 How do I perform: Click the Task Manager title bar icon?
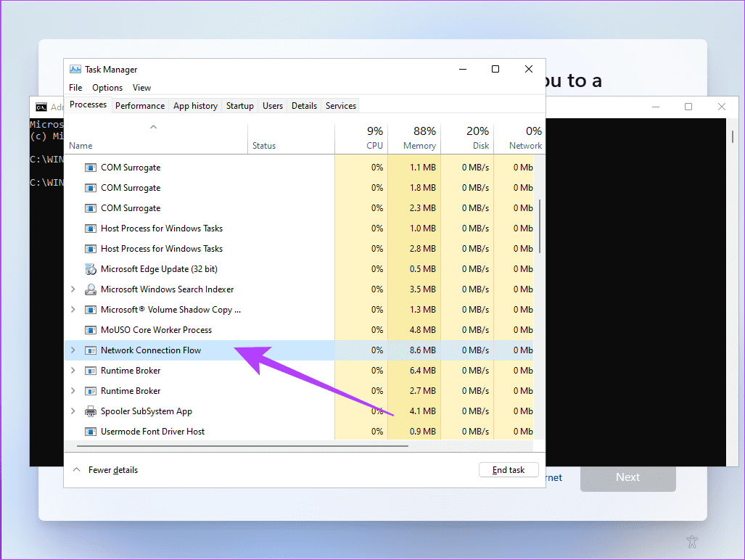75,70
